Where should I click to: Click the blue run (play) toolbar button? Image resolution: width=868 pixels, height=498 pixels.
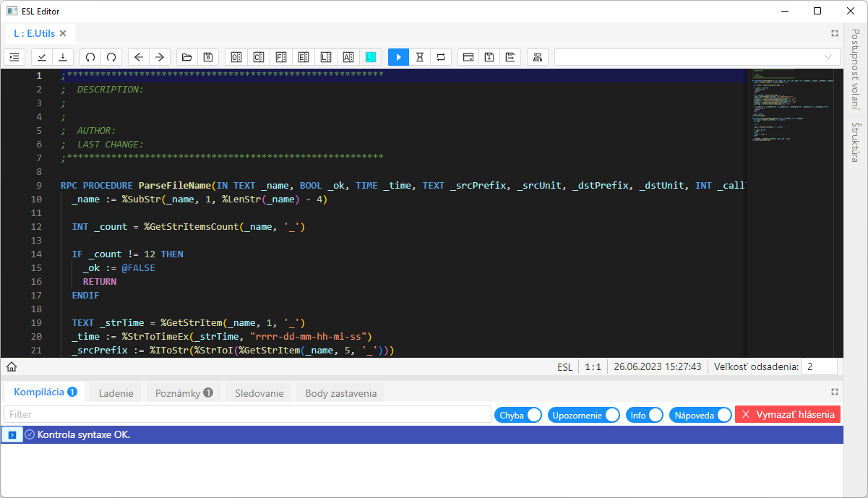pyautogui.click(x=398, y=57)
